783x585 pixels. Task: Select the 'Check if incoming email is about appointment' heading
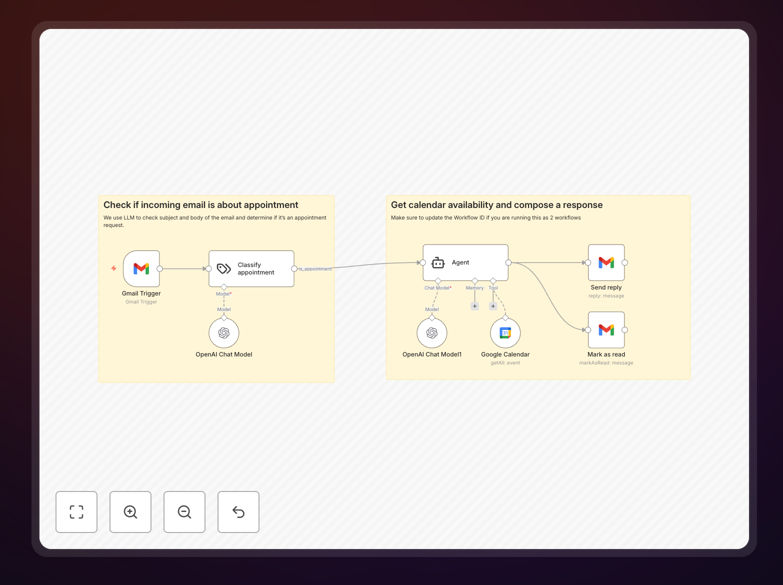tap(201, 205)
